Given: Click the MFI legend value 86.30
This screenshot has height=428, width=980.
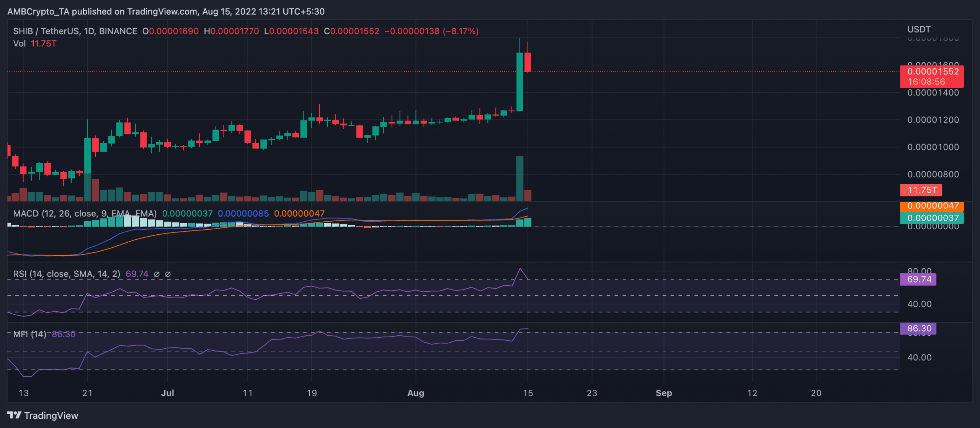Looking at the screenshot, I should (x=64, y=334).
